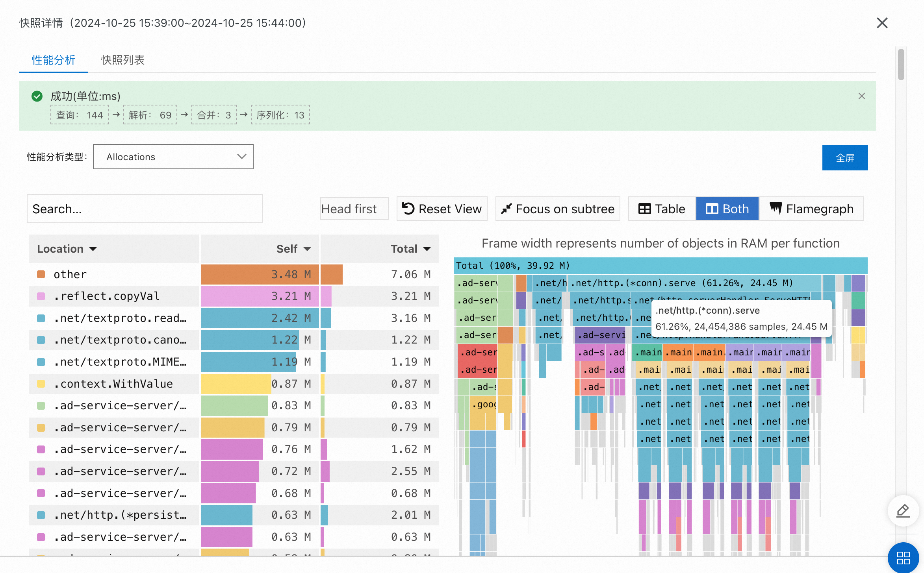Select the .net/textproto.read… row
This screenshot has height=573, width=924.
pos(234,318)
